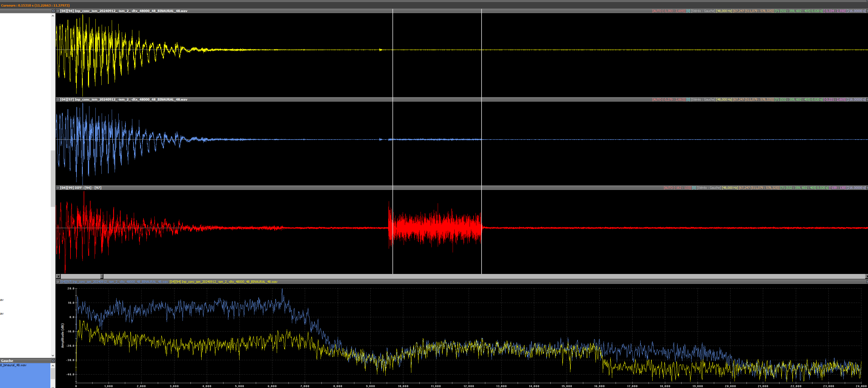Close the top-left file list panel

click(53, 11)
